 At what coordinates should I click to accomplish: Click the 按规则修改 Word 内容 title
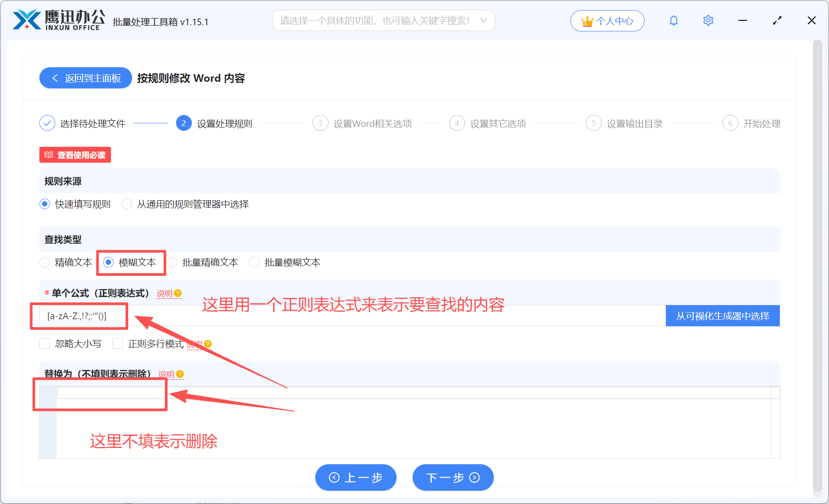(191, 78)
